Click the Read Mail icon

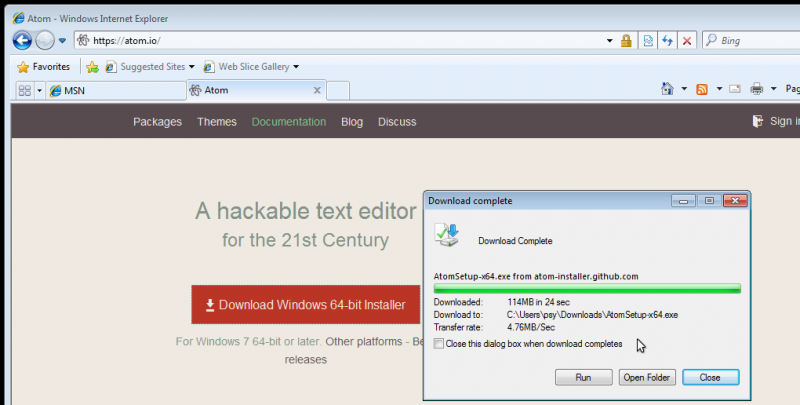pos(735,89)
